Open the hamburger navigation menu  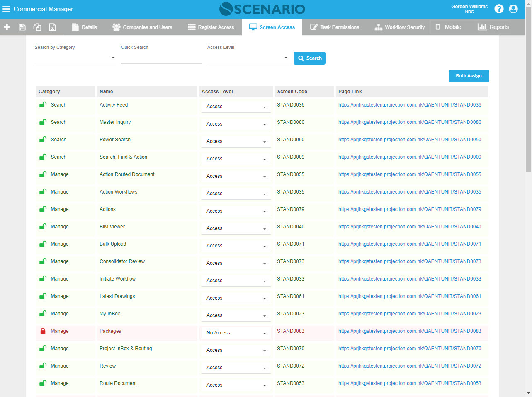[6, 9]
